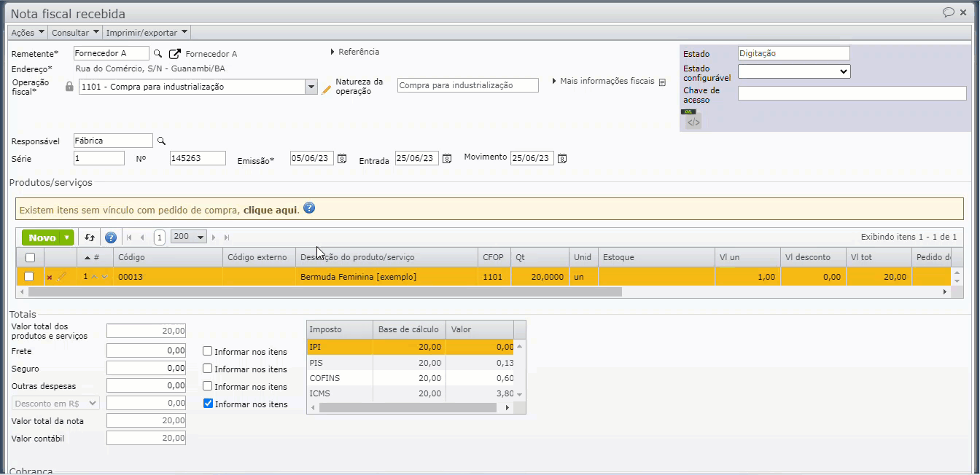Viewport: 980px width, 475px height.
Task: Open the Estado configurável dropdown
Action: pos(794,71)
